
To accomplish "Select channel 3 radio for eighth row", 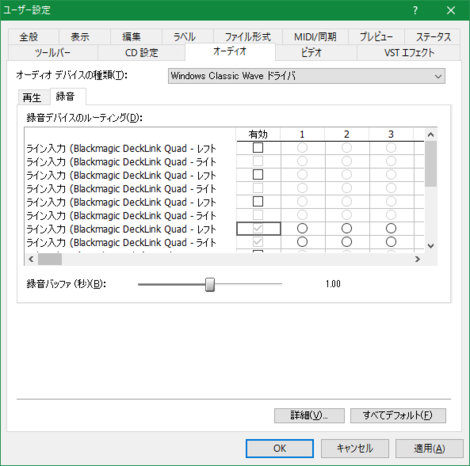I will tap(391, 242).
